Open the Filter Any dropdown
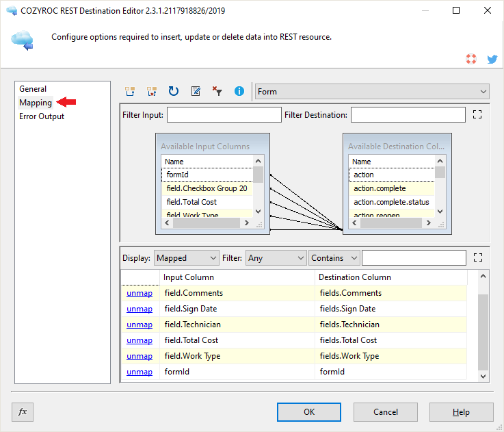The image size is (504, 432). (276, 258)
